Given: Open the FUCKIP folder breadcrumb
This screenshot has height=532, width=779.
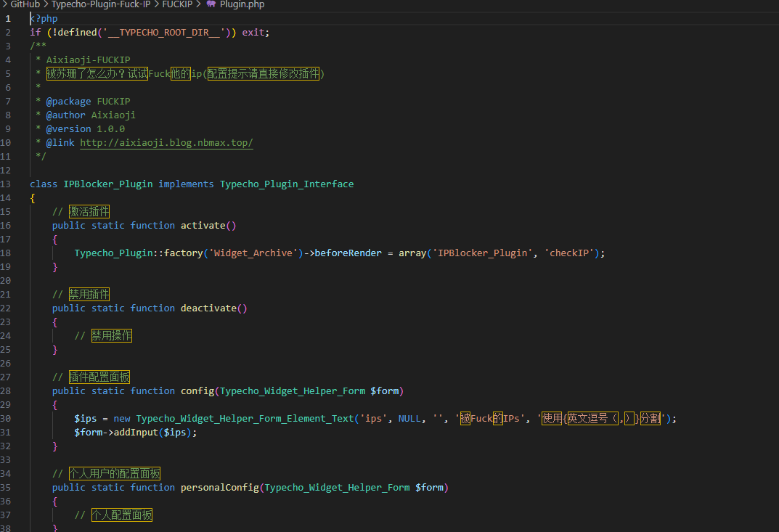Looking at the screenshot, I should tap(177, 4).
